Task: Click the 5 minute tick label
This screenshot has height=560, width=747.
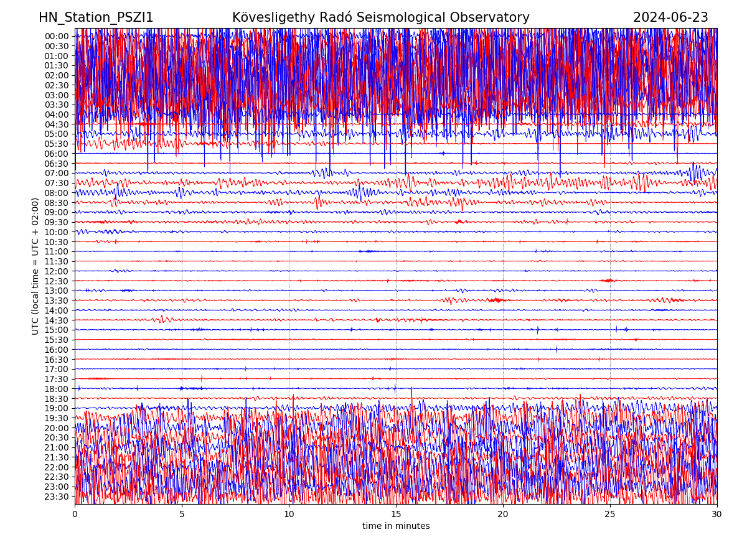Action: coord(182,515)
